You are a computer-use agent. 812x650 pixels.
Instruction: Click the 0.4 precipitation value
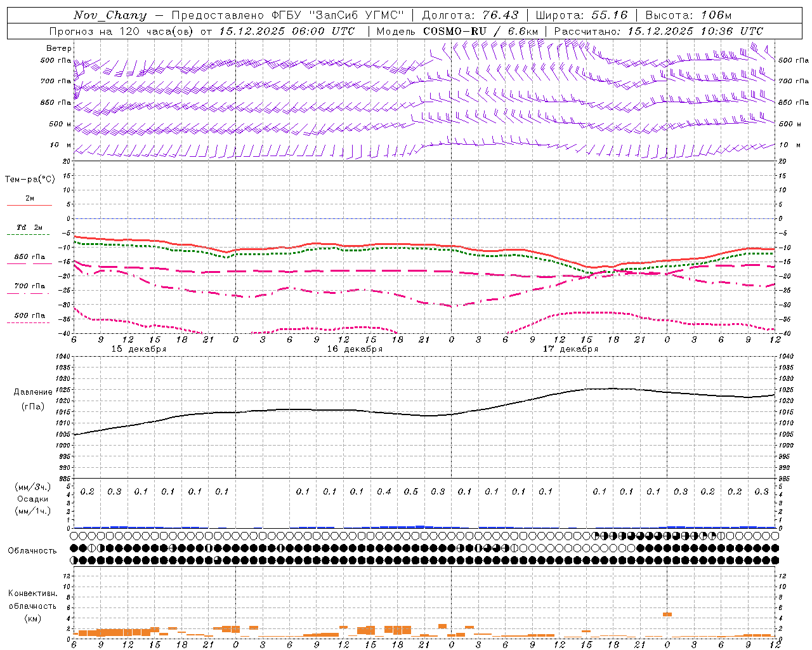tap(384, 492)
